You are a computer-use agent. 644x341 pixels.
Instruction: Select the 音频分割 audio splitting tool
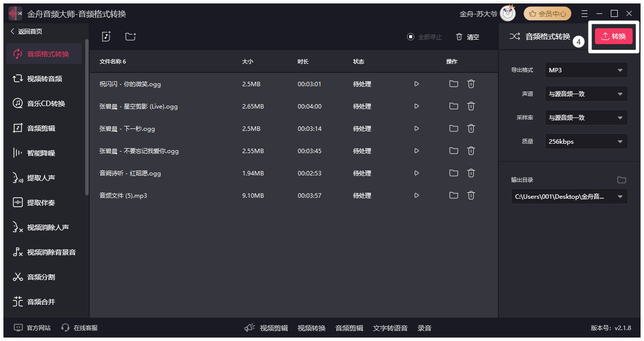[x=44, y=277]
